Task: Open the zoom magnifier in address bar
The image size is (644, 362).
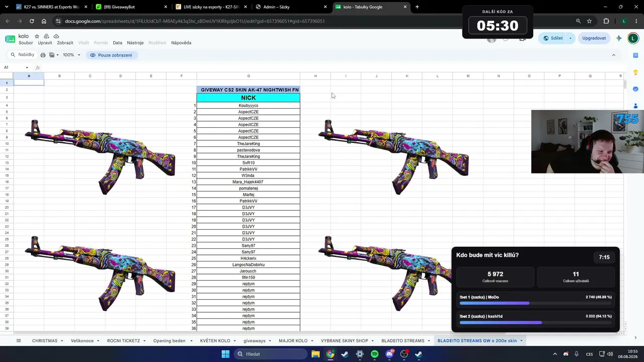Action: 578,21
